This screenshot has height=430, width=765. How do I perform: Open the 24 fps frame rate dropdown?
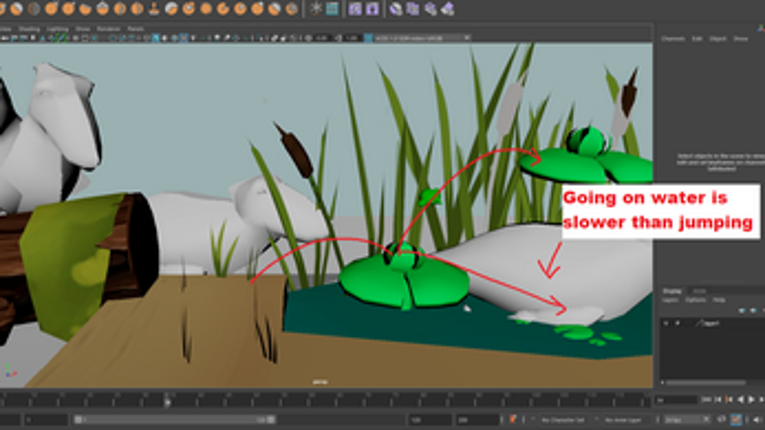(x=682, y=420)
